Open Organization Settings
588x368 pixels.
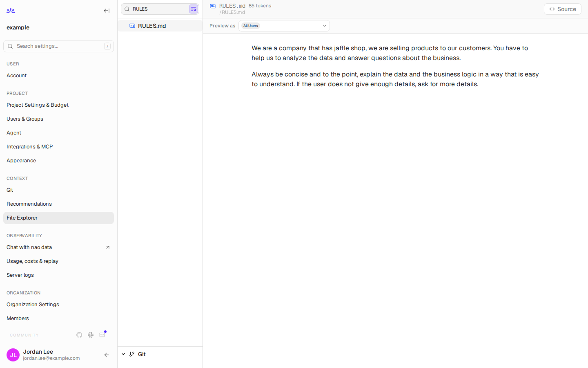[x=58, y=305]
